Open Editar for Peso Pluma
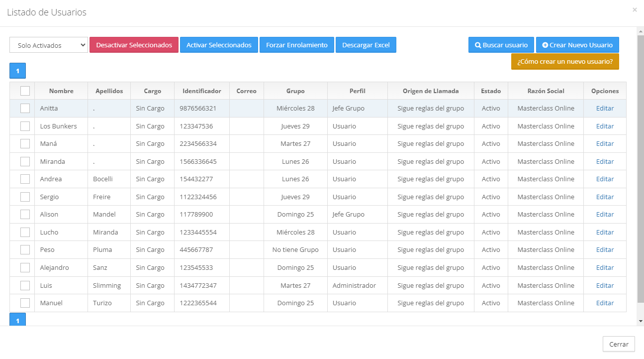This screenshot has width=644, height=359. 605,250
